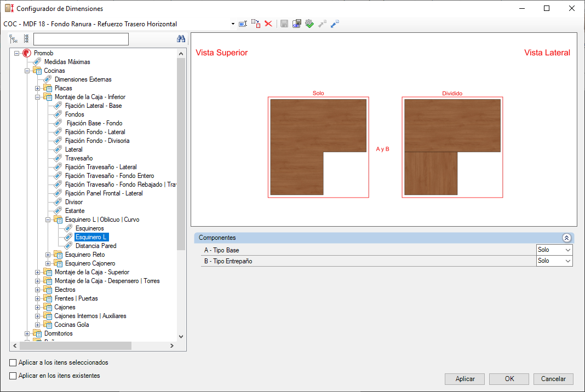Click the Vista Superior label
This screenshot has width=585, height=392.
click(x=222, y=53)
